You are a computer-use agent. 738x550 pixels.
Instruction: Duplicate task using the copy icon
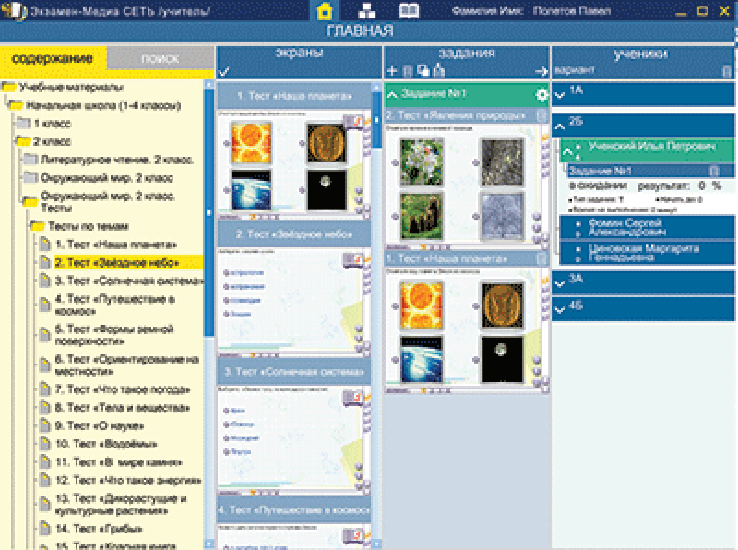pos(423,71)
